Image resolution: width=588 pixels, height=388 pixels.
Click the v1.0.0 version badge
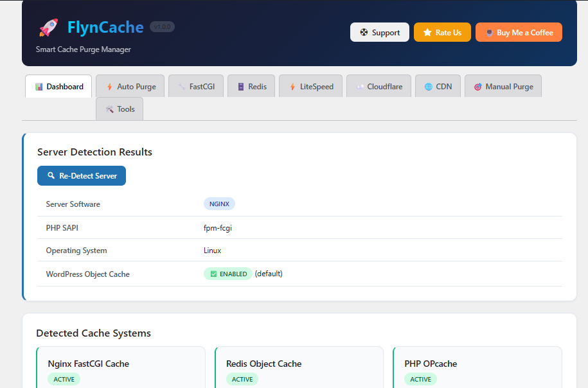(163, 27)
